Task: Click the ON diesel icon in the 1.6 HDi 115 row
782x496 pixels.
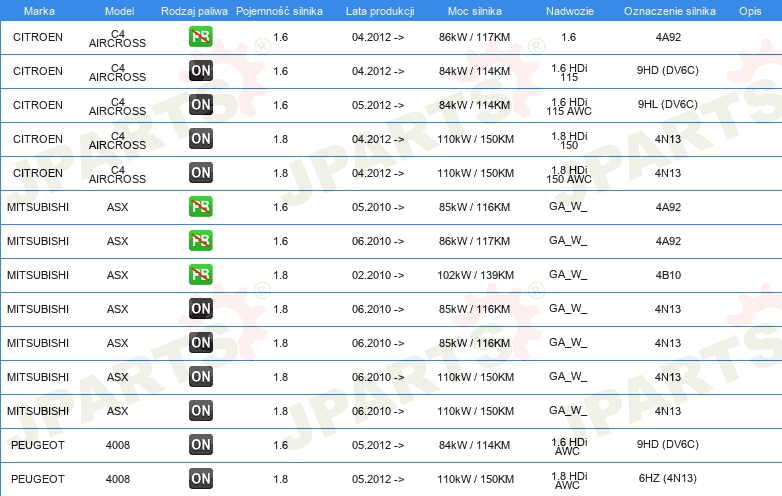Action: point(200,71)
